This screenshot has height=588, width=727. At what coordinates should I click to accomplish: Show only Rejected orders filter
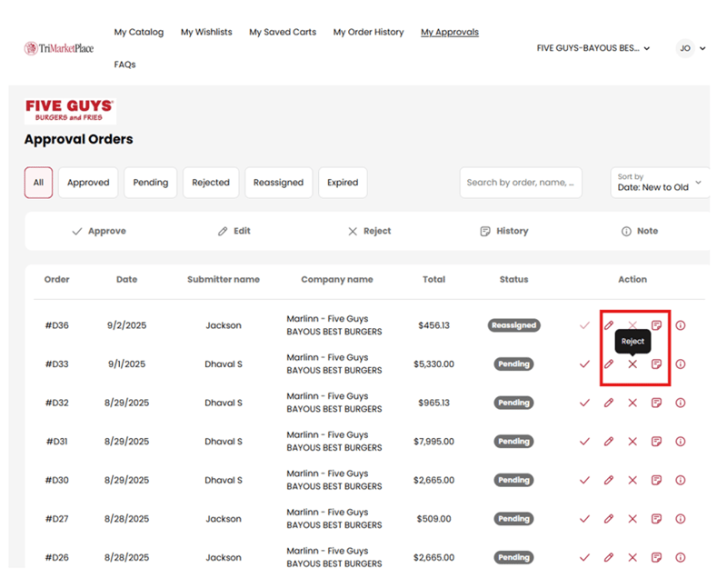(211, 183)
